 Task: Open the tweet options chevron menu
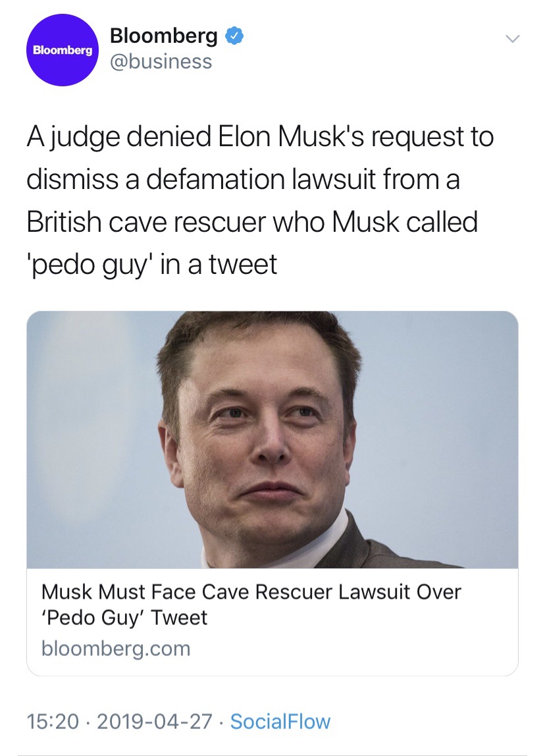[511, 40]
